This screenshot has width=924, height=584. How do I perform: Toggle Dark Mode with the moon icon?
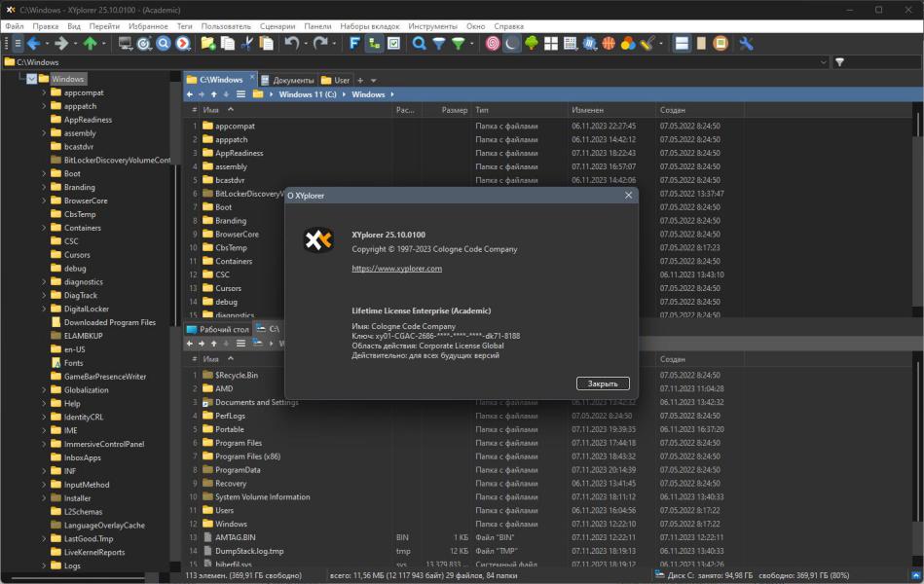point(512,44)
